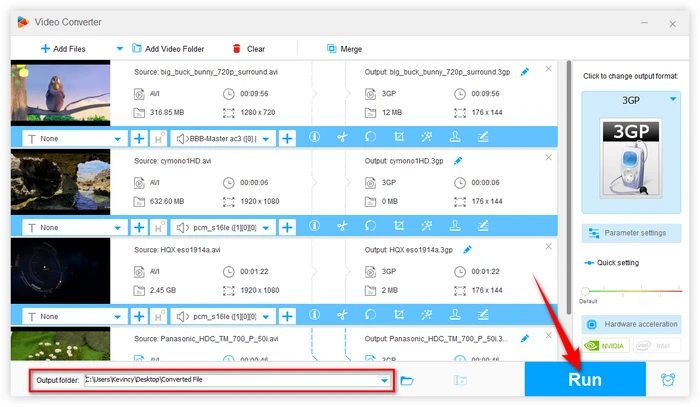Viewport: 700px width, 407px height.
Task: Expand the Add Files dropdown arrow
Action: coord(120,49)
